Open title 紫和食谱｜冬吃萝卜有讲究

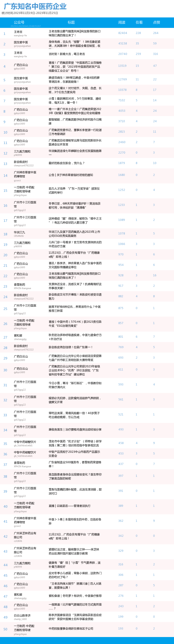75,596
